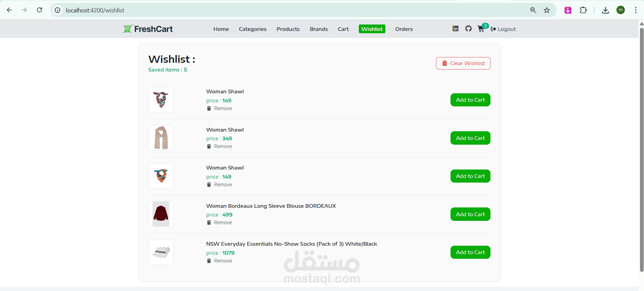Click the scrollbar up arrow
The width and height of the screenshot is (644, 291).
641,24
